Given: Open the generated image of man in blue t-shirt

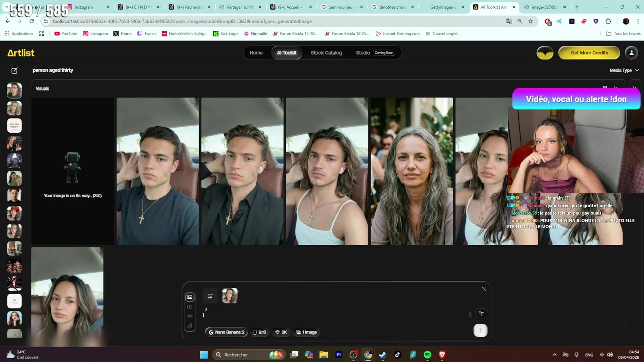Looking at the screenshot, I should click(157, 171).
